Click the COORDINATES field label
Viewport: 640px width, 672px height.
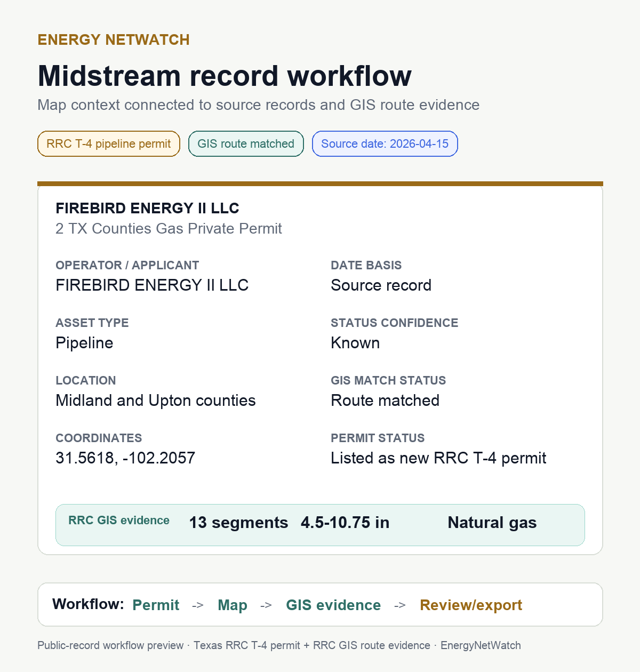click(99, 438)
